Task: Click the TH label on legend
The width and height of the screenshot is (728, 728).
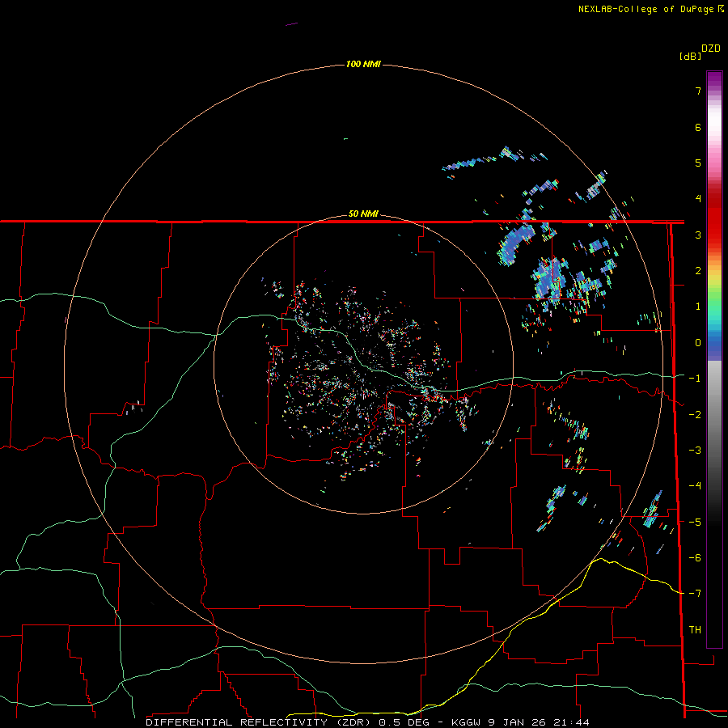Action: (x=695, y=629)
